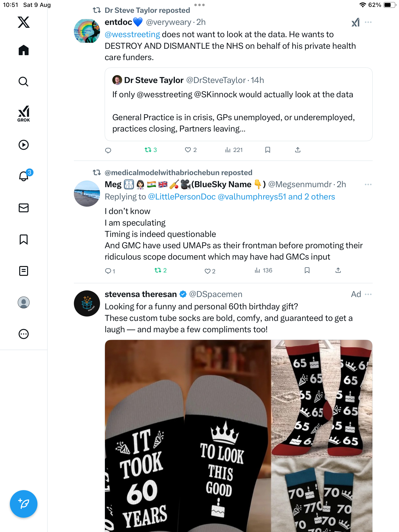Open more options for entdoc's post
This screenshot has width=399, height=532.
coord(368,22)
